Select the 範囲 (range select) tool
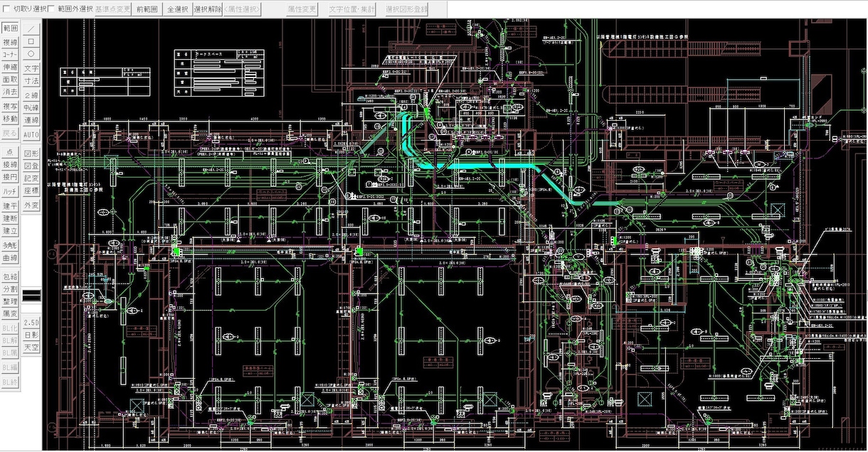Image resolution: width=868 pixels, height=452 pixels. [x=10, y=28]
